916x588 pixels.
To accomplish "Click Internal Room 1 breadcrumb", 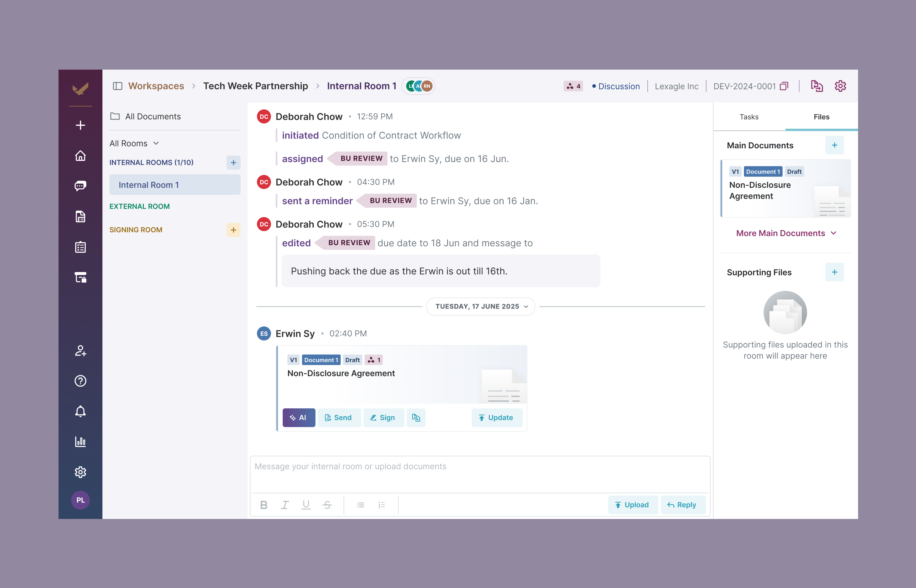I will coord(361,86).
